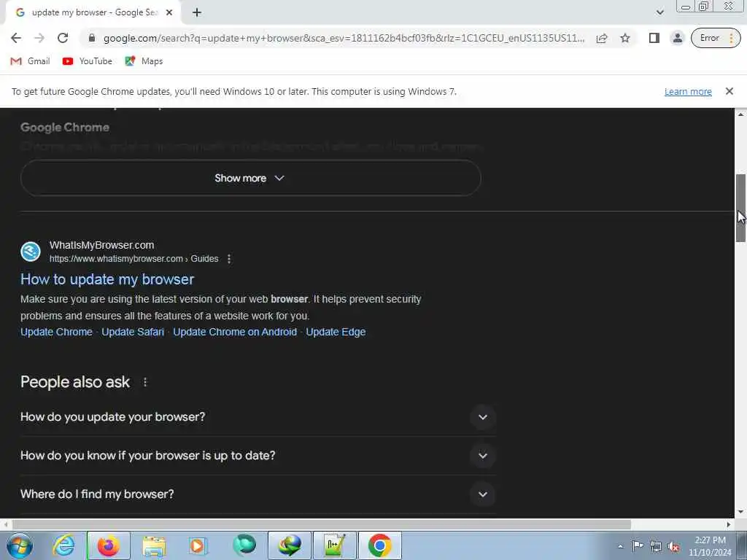Click the horizontal scrollbar thumb
Image resolution: width=747 pixels, height=560 pixels.
click(322, 524)
